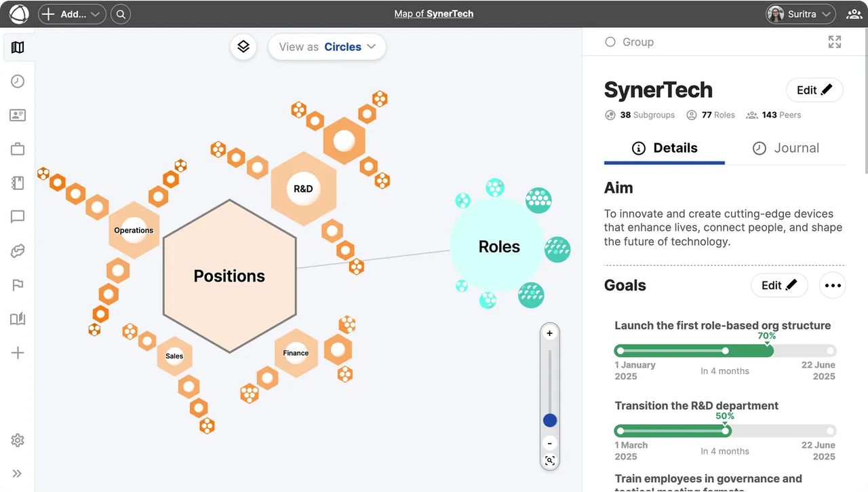Select the Group radio button in the panel header
This screenshot has width=868, height=492.
point(610,41)
